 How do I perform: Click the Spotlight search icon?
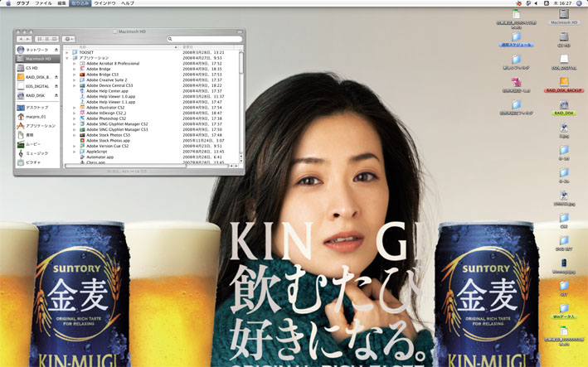click(x=581, y=3)
